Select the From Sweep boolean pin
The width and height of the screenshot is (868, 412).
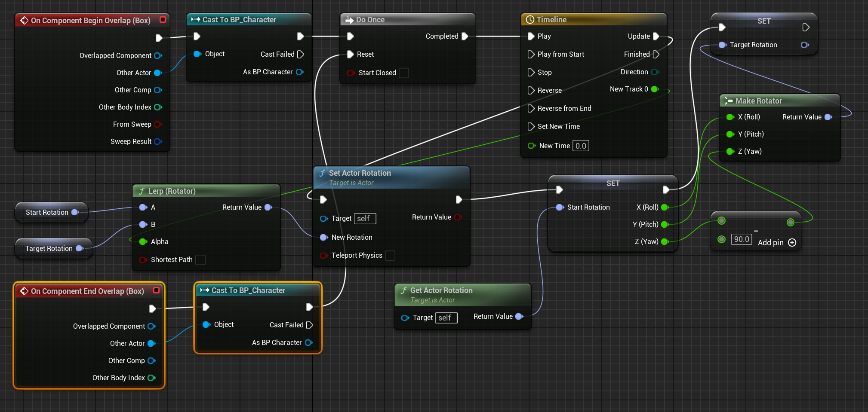coord(158,125)
